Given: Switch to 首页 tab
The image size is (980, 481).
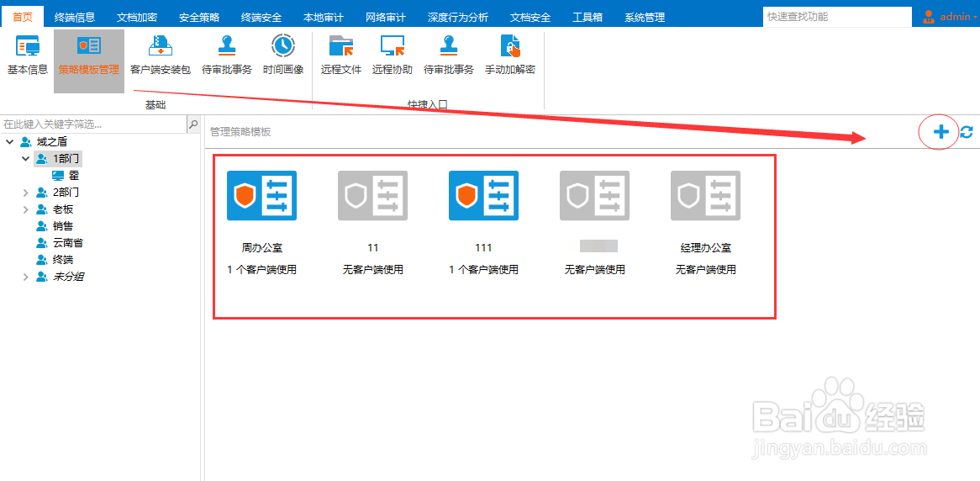Looking at the screenshot, I should pos(24,18).
